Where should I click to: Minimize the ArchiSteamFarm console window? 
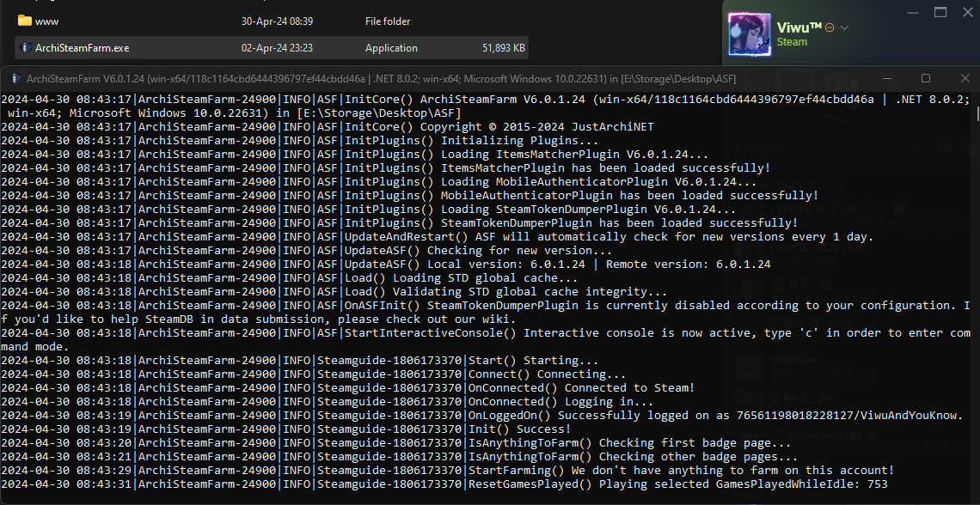[887, 79]
